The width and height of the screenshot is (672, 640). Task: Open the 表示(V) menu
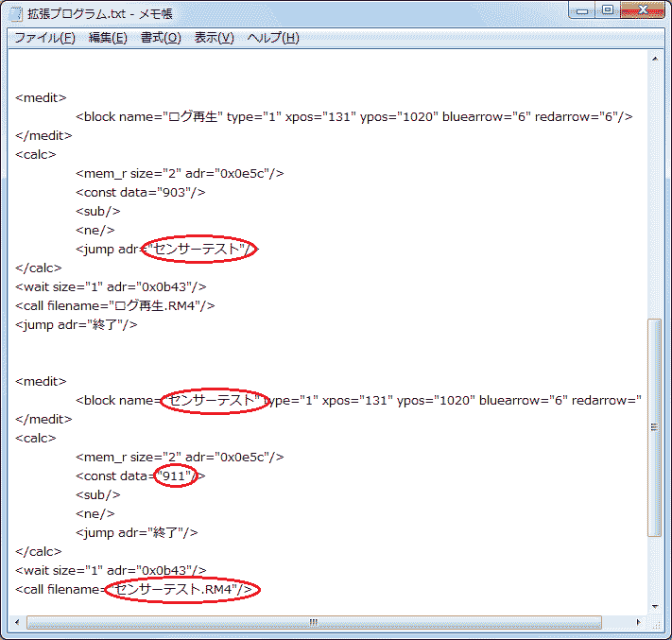tap(215, 38)
